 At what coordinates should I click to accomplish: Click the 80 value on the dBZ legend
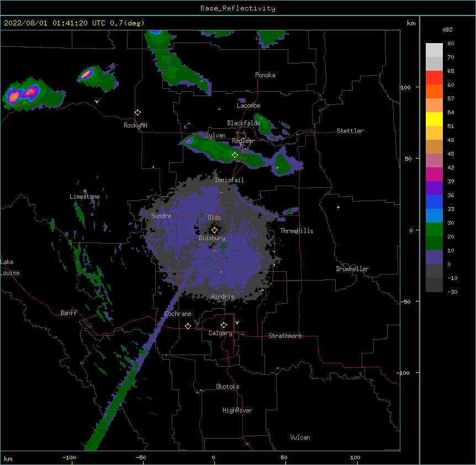[x=451, y=44]
